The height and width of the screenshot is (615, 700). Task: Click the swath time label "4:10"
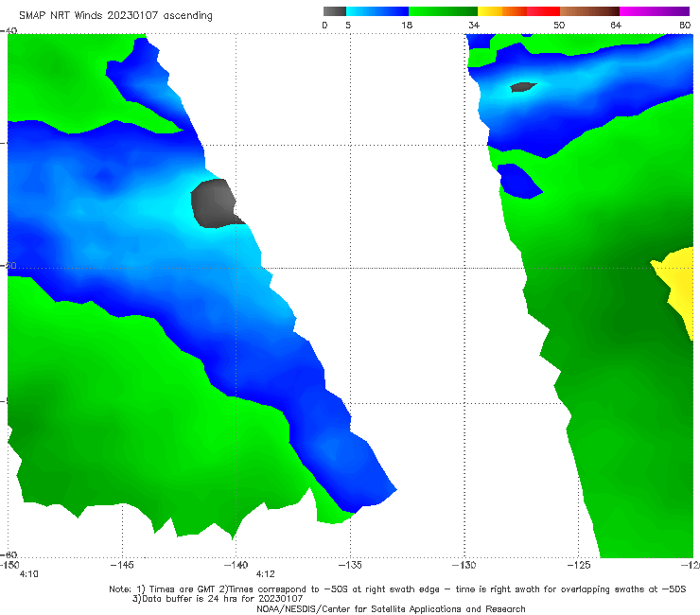pyautogui.click(x=29, y=574)
